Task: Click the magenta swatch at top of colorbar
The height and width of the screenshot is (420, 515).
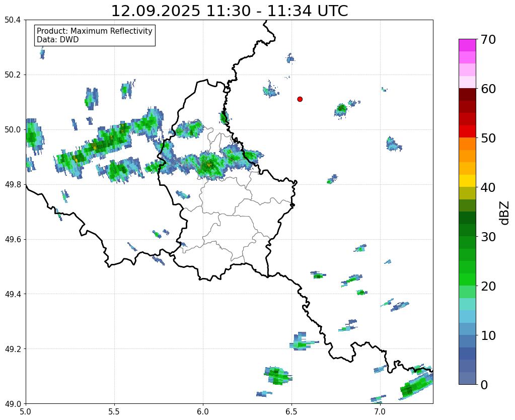Action: tap(467, 45)
